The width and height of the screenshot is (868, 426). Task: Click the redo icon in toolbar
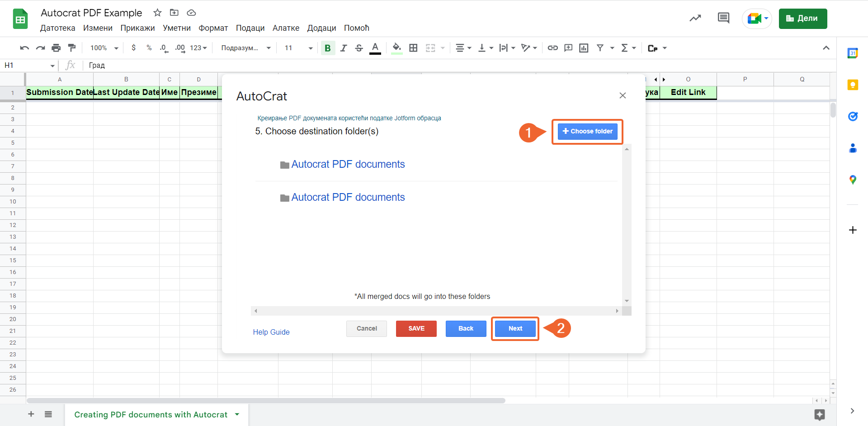[40, 48]
